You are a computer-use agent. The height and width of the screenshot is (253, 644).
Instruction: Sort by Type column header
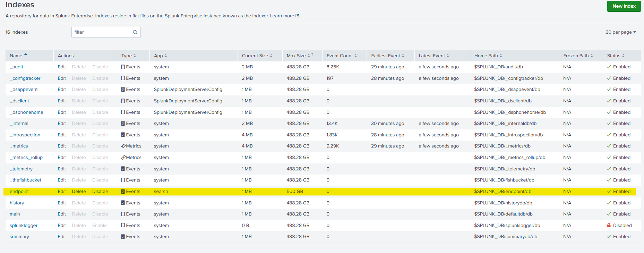click(x=129, y=56)
